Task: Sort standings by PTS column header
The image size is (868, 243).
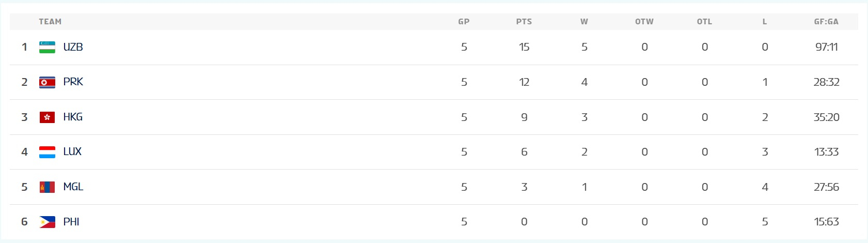Action: (x=524, y=22)
